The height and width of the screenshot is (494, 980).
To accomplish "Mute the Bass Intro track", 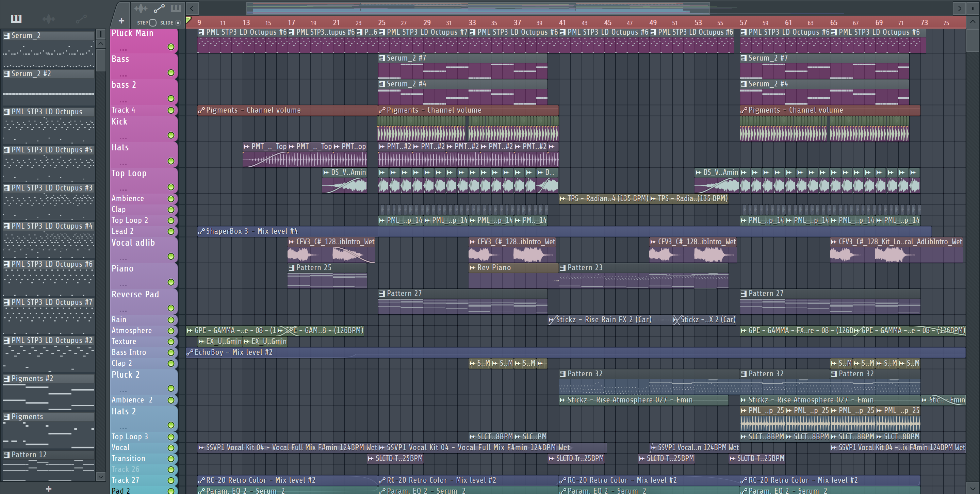I will point(171,352).
